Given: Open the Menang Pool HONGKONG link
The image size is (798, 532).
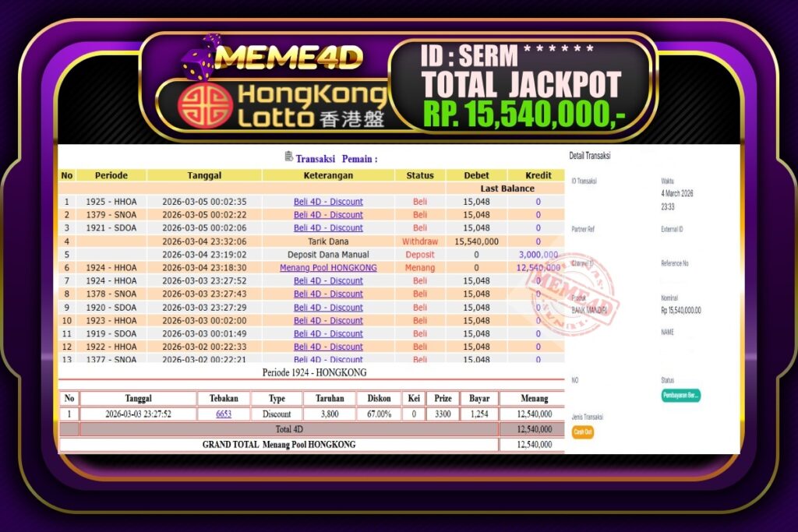Looking at the screenshot, I should (328, 268).
